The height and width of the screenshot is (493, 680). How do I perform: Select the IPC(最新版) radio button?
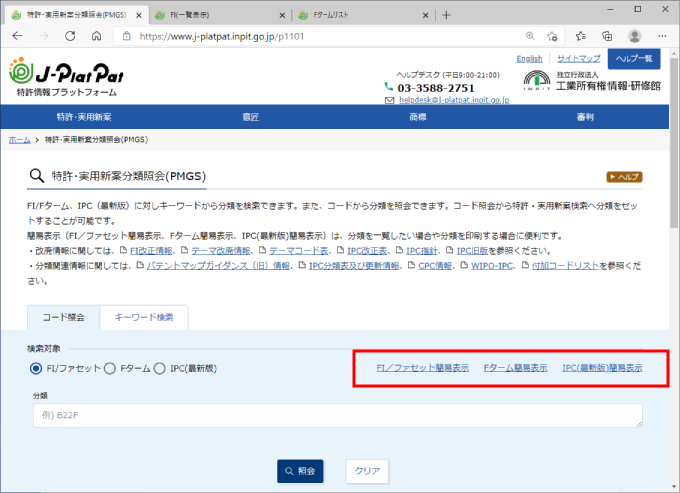click(x=160, y=369)
